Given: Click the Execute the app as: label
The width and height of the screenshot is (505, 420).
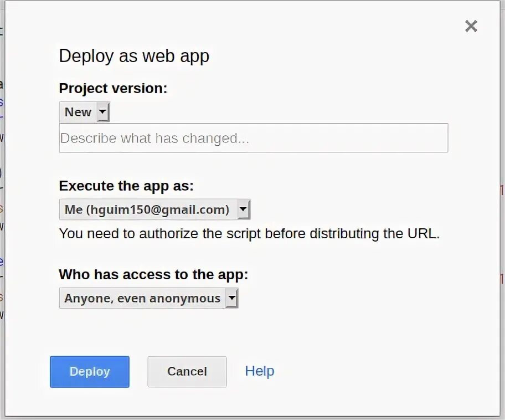Looking at the screenshot, I should (x=126, y=186).
